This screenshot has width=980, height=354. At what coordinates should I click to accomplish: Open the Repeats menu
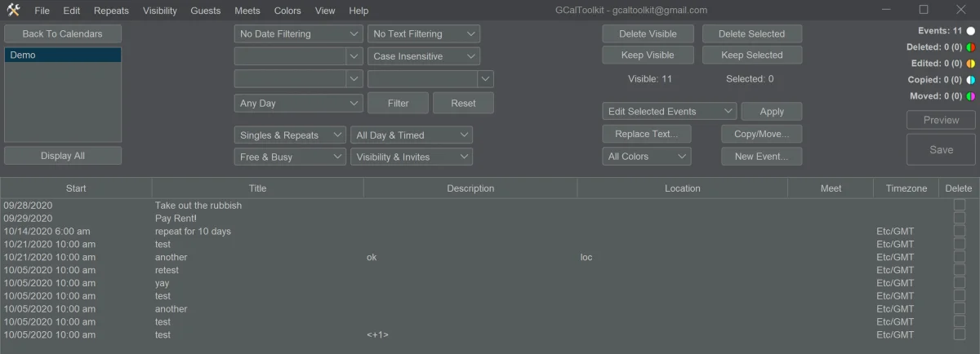pos(111,11)
